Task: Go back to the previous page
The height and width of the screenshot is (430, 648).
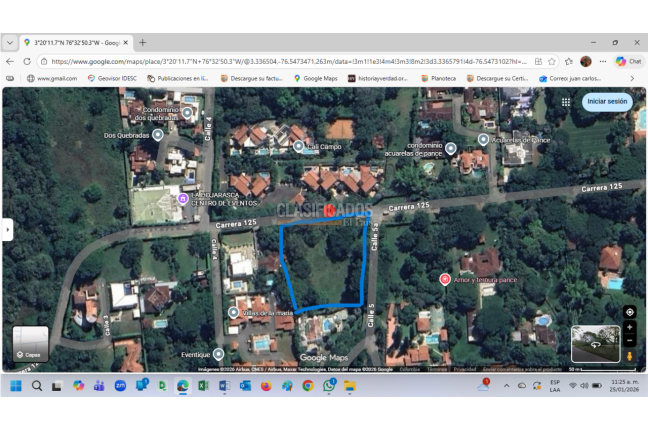Action: pyautogui.click(x=10, y=62)
